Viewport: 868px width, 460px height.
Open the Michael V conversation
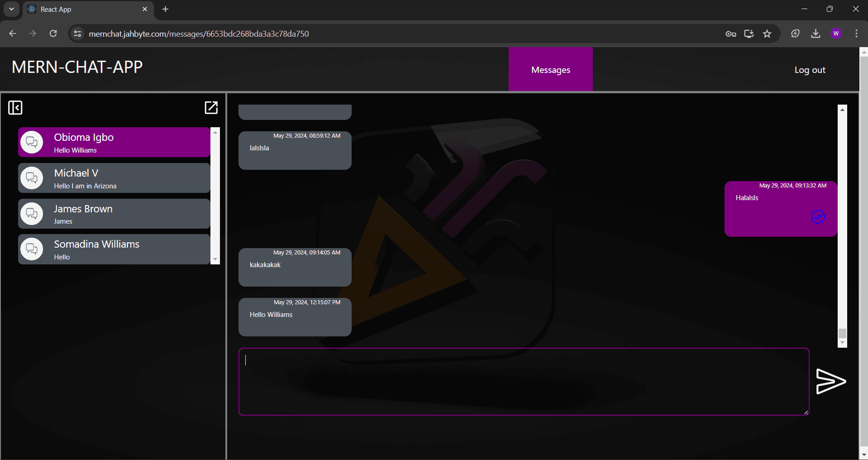point(114,178)
